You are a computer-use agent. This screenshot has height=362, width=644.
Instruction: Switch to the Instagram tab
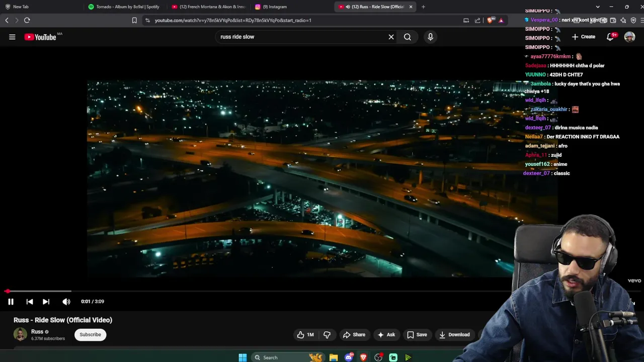(292, 7)
